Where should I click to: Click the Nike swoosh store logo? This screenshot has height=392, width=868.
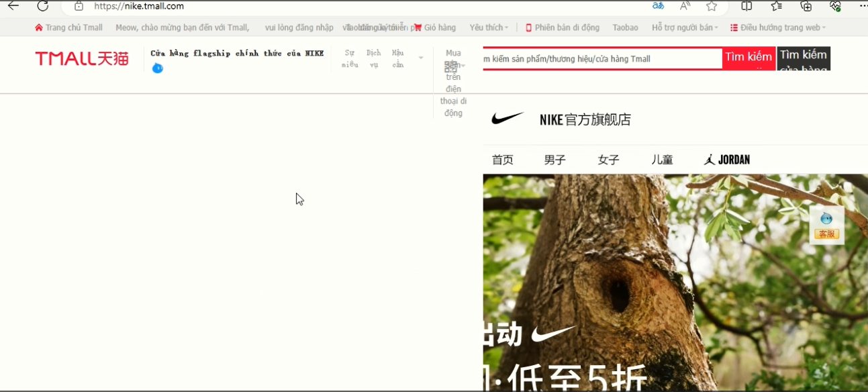[508, 119]
